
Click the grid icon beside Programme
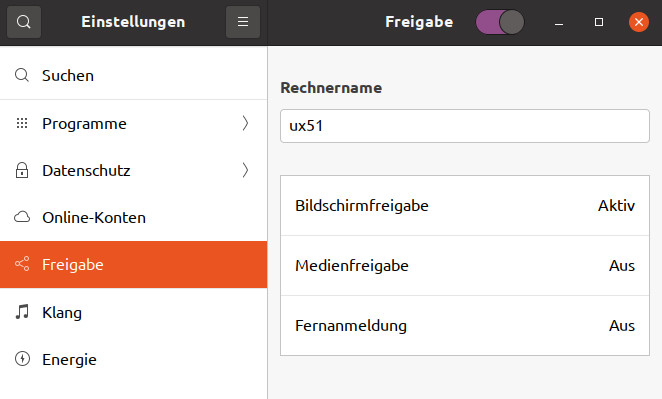tap(22, 123)
